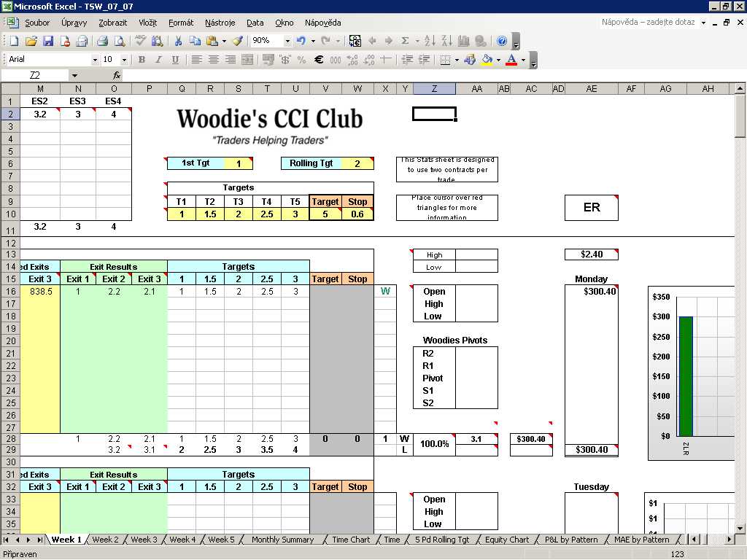Image resolution: width=747 pixels, height=560 pixels.
Task: Open the P&L by Pattern sheet tab
Action: point(570,540)
